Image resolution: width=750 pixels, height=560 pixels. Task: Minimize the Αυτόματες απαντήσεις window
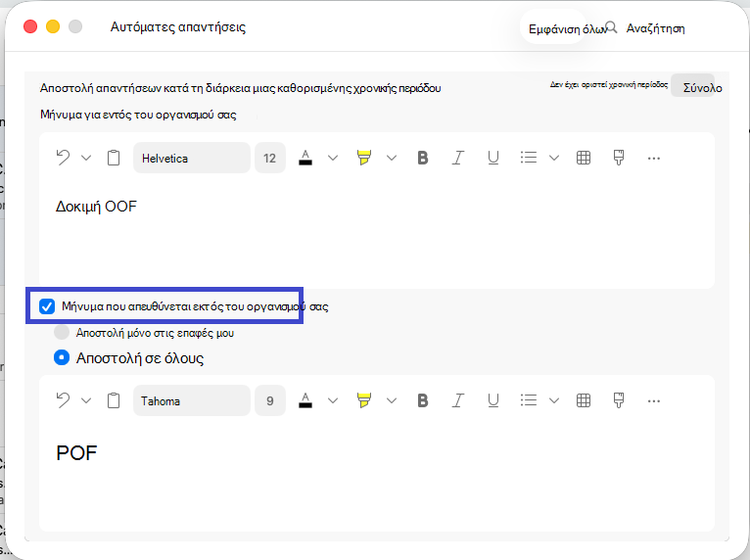(x=53, y=26)
